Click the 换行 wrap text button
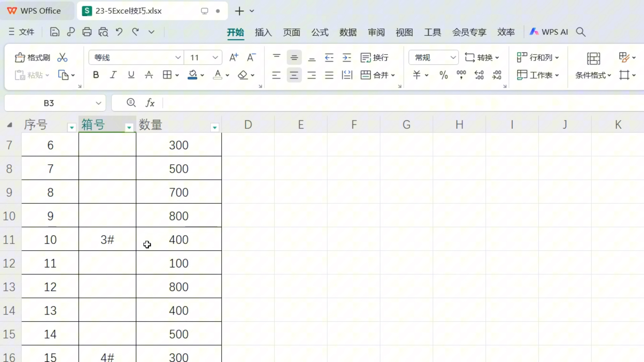 pos(374,58)
